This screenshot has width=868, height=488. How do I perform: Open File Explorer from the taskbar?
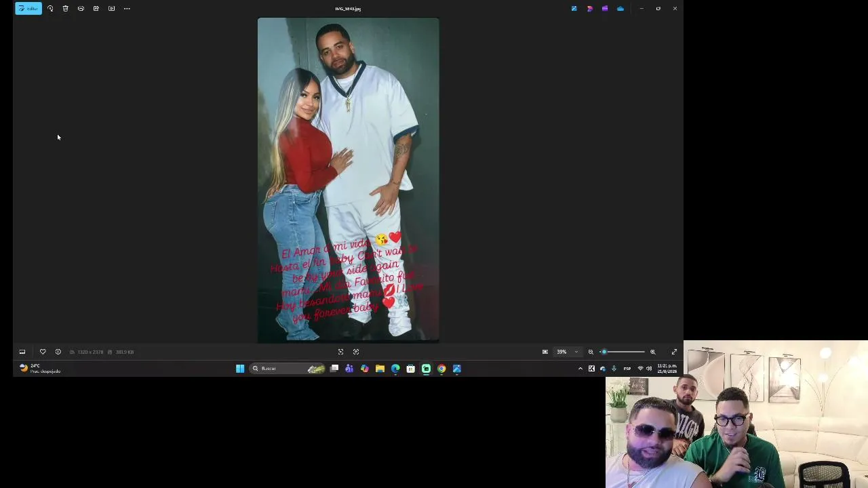(380, 369)
